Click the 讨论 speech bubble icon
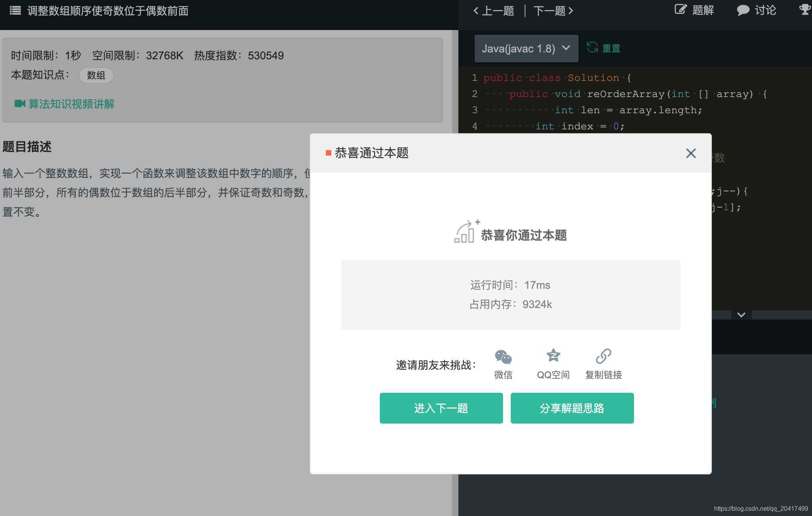The image size is (812, 516). click(743, 10)
